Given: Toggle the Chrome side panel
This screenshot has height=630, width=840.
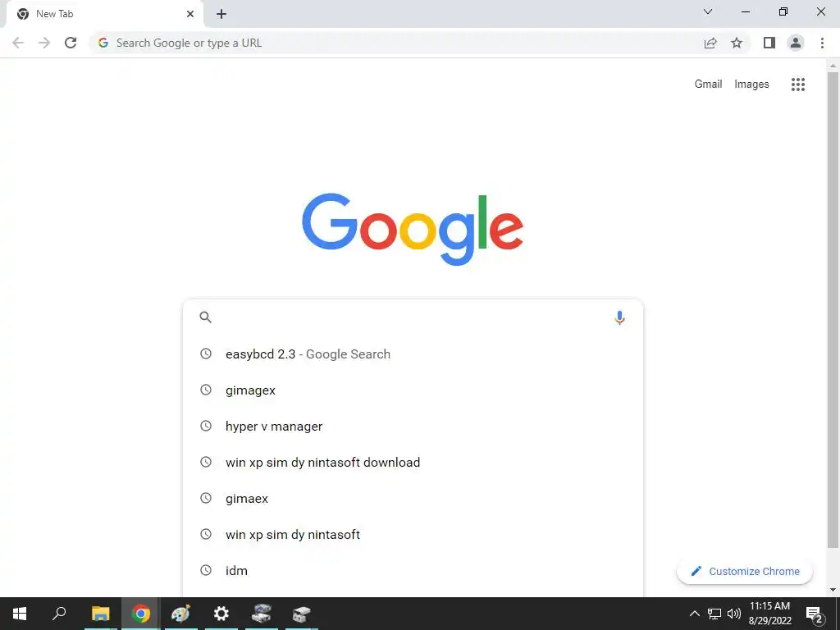Looking at the screenshot, I should point(769,43).
